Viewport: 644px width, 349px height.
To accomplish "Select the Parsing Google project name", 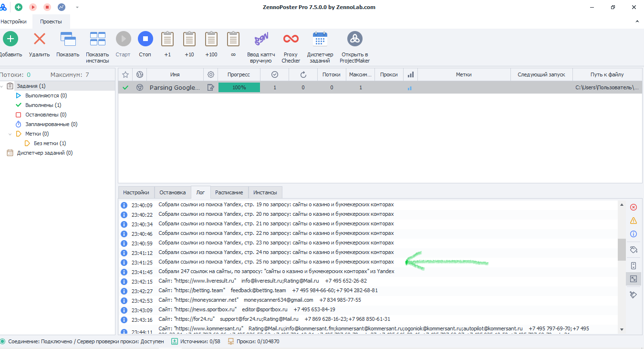I will point(175,88).
